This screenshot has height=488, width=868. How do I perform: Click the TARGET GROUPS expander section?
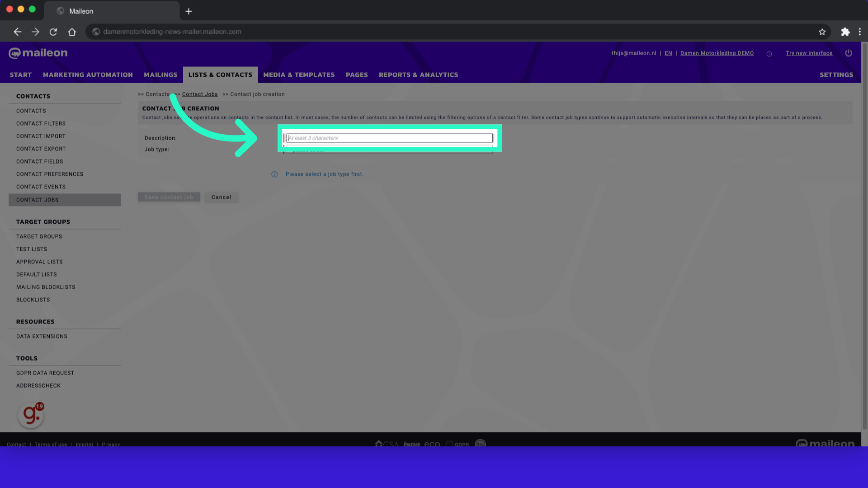[x=43, y=221]
